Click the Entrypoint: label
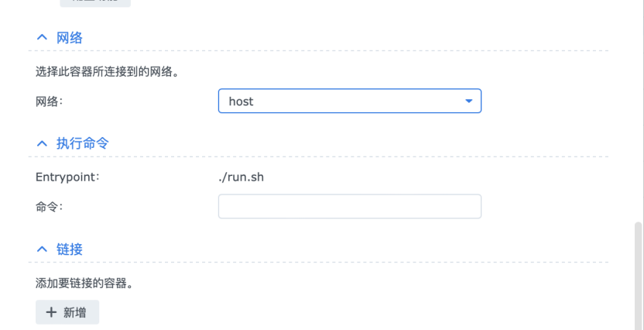Screen dimensions: 644x330 point(67,177)
